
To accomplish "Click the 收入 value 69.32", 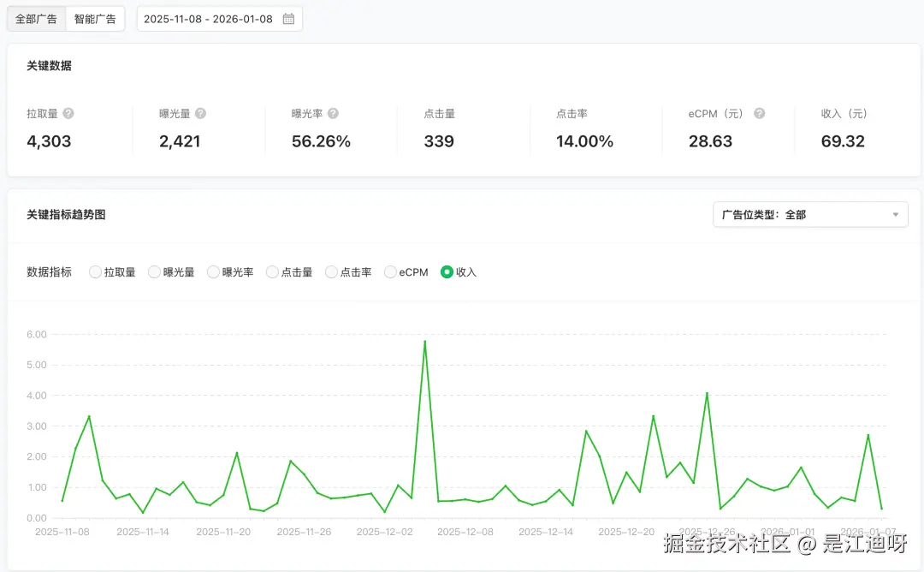I will click(x=843, y=141).
